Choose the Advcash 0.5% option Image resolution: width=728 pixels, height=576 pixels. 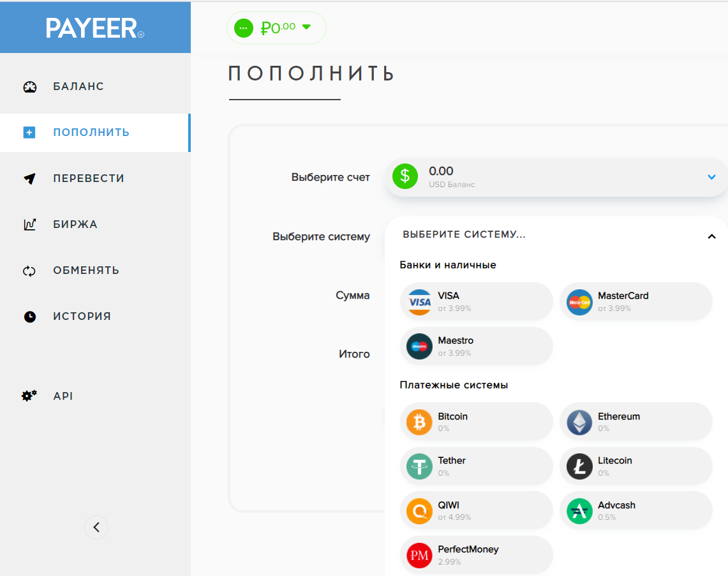click(636, 511)
